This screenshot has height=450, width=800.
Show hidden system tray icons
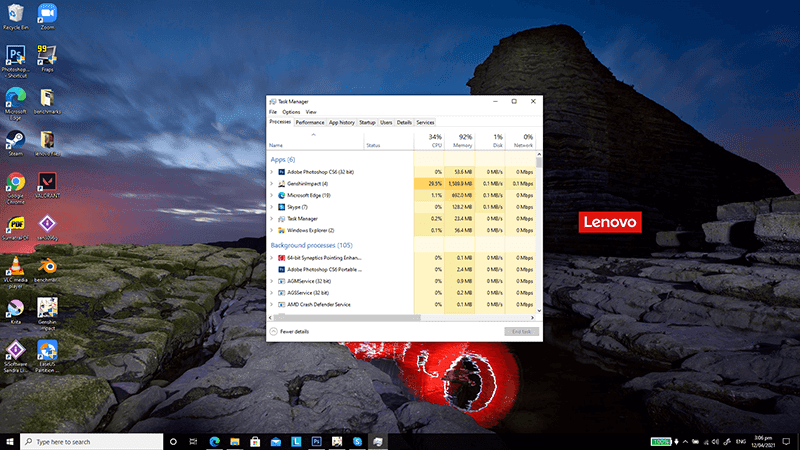coord(685,442)
